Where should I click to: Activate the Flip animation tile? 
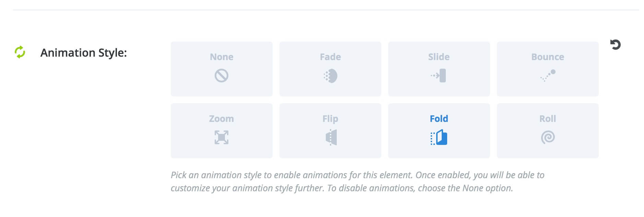pos(330,131)
